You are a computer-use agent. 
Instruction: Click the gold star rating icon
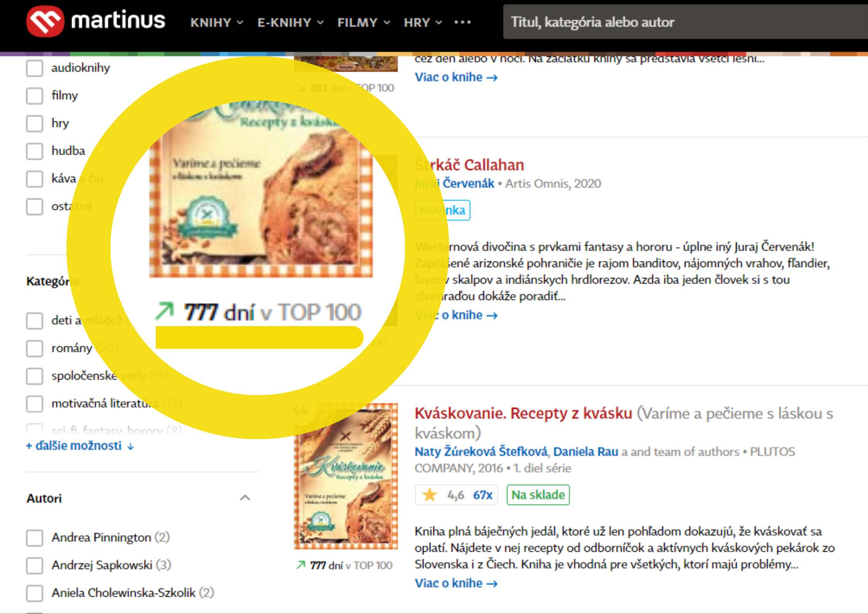[x=430, y=494]
